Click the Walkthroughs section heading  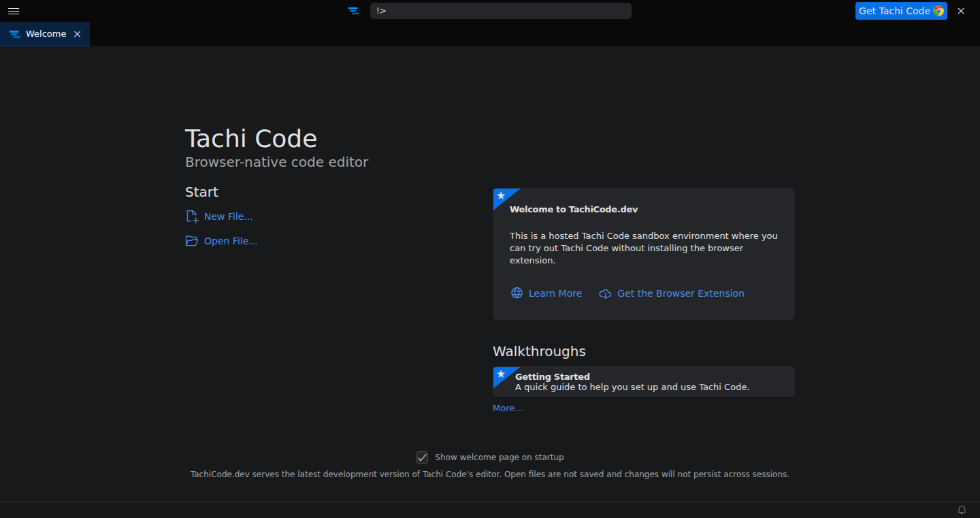tap(539, 351)
